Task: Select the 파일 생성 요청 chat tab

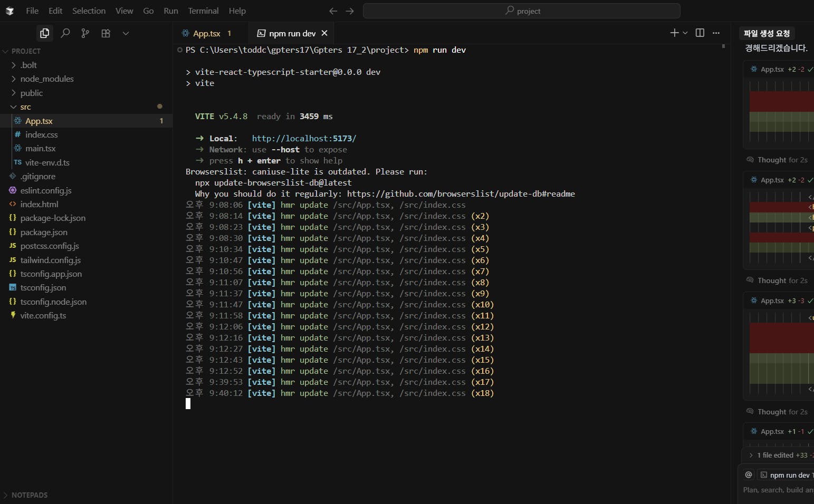Action: point(767,33)
